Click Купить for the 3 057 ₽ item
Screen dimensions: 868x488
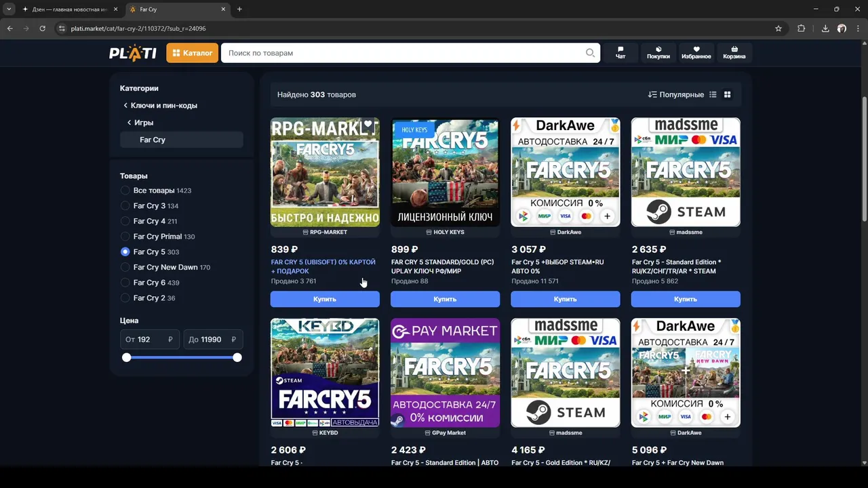[565, 299]
